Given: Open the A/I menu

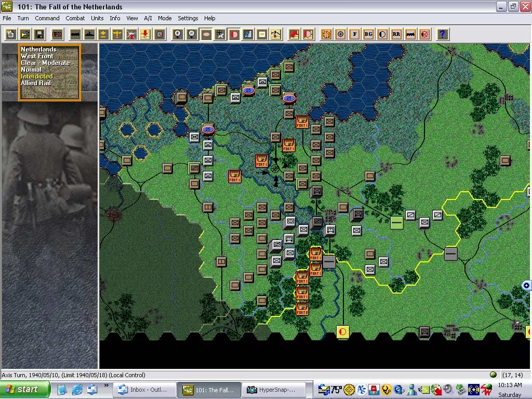Looking at the screenshot, I should click(x=148, y=18).
